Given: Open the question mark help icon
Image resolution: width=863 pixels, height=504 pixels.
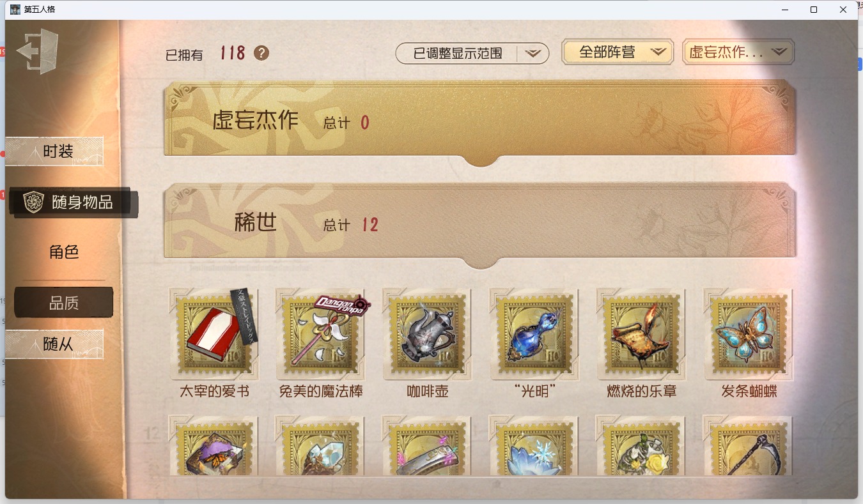Looking at the screenshot, I should point(261,53).
